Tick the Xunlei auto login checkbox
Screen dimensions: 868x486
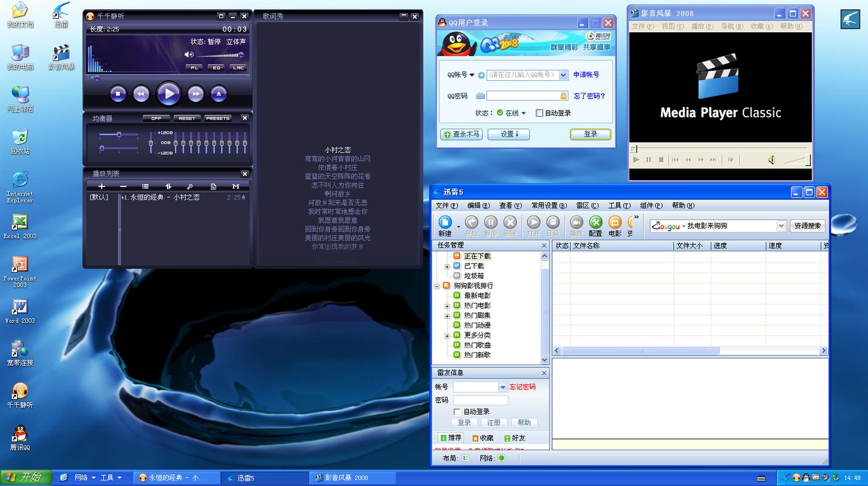[457, 412]
